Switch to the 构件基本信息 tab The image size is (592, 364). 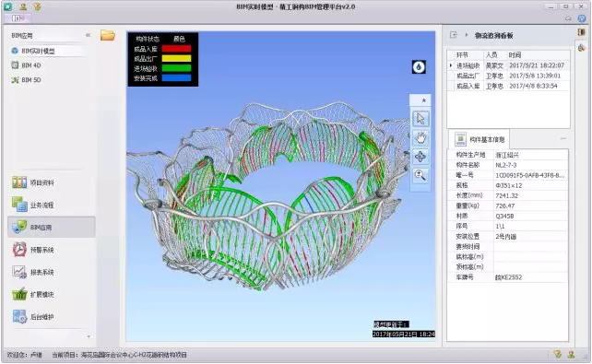coord(480,139)
